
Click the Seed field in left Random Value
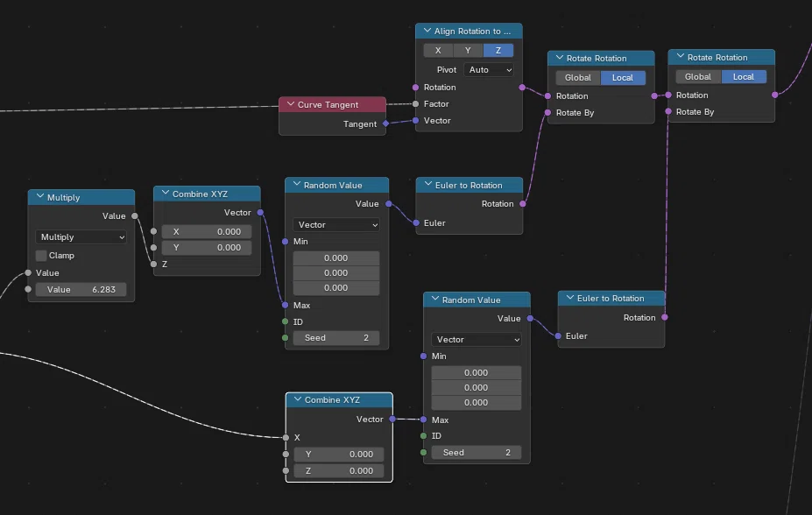click(x=336, y=338)
